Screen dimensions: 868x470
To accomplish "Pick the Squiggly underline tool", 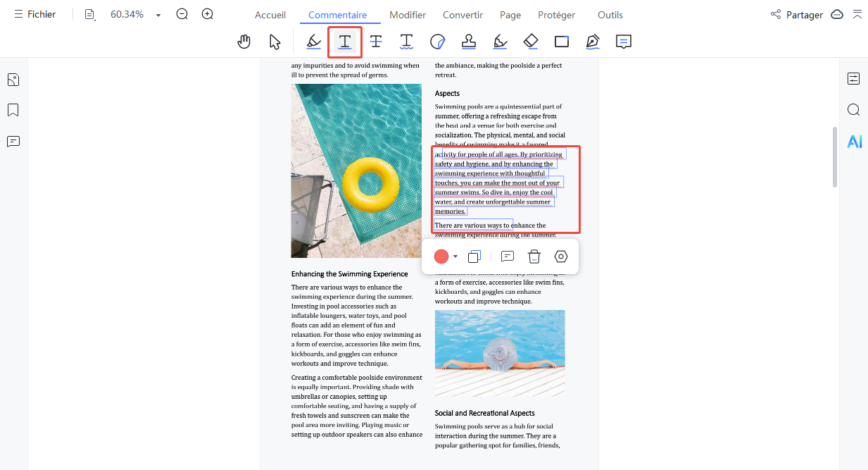I will (x=407, y=42).
